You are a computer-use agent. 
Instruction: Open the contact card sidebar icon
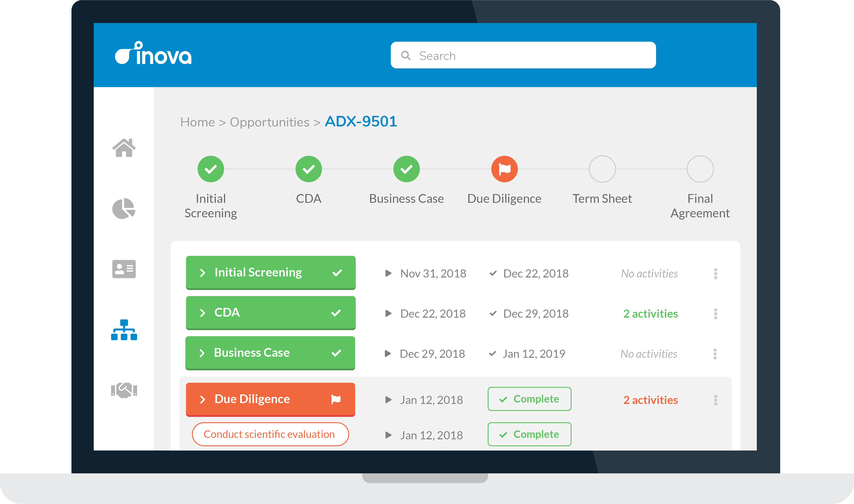(124, 269)
